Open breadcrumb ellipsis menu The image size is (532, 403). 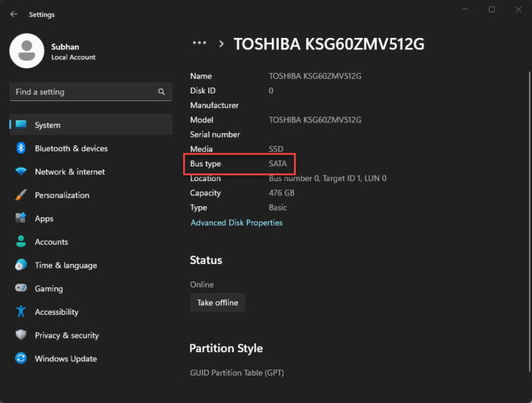pos(199,43)
